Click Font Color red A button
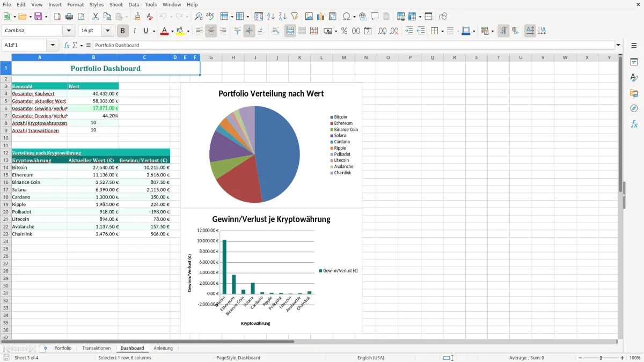The height and width of the screenshot is (362, 644). point(164,31)
